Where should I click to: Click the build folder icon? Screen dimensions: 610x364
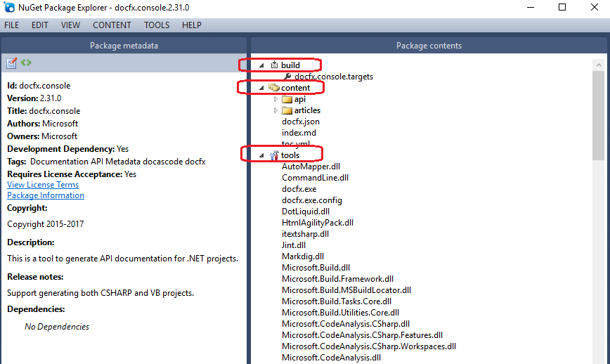click(x=274, y=65)
